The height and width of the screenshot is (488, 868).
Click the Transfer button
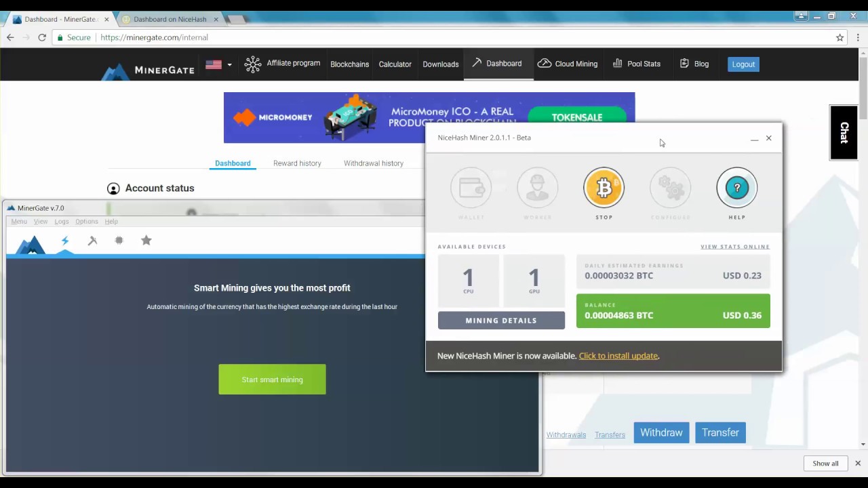pyautogui.click(x=720, y=432)
